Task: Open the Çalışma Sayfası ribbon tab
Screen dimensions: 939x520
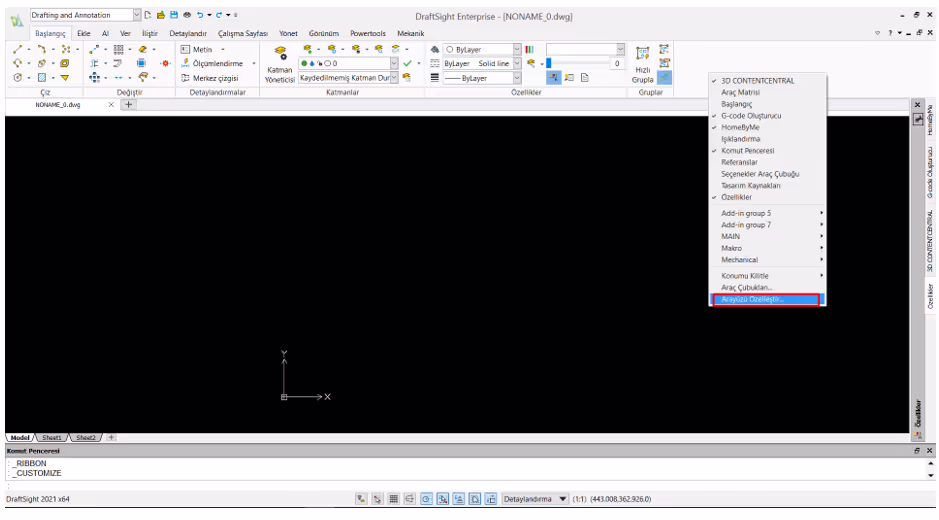Action: coord(243,34)
